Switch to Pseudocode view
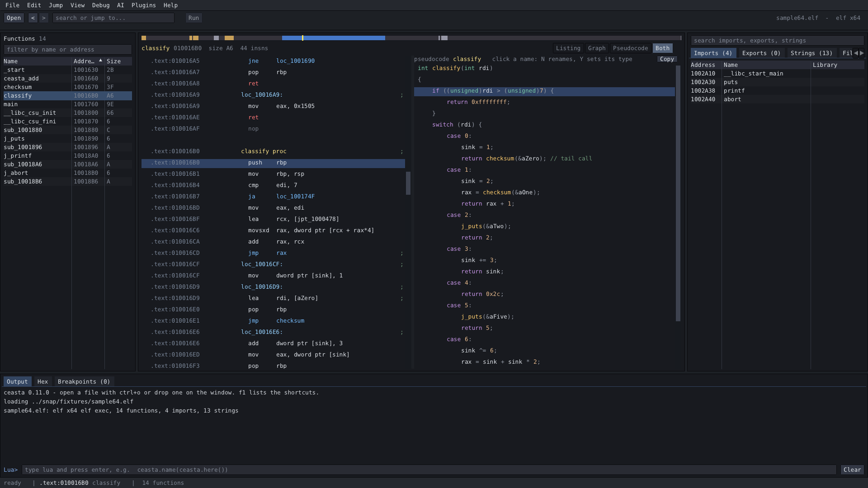This screenshot has height=488, width=868. point(630,48)
